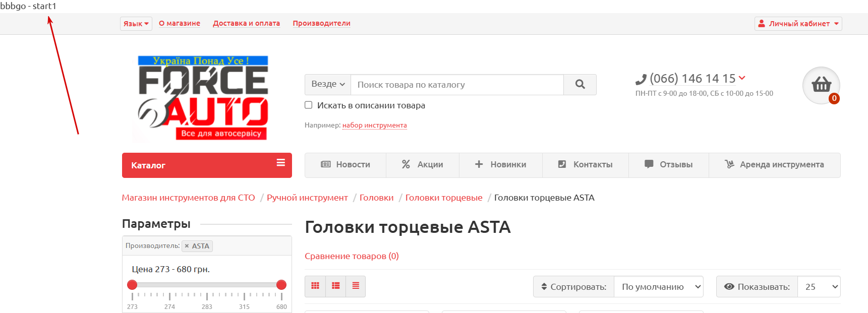The image size is (868, 313).
Task: Open the Отзывы tab
Action: [x=669, y=165]
